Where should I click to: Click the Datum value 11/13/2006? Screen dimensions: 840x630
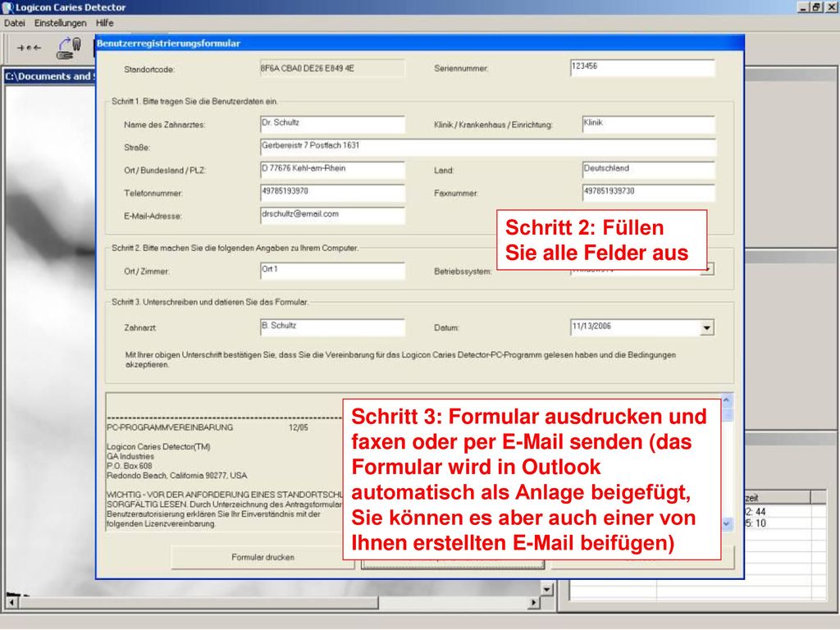coord(591,326)
